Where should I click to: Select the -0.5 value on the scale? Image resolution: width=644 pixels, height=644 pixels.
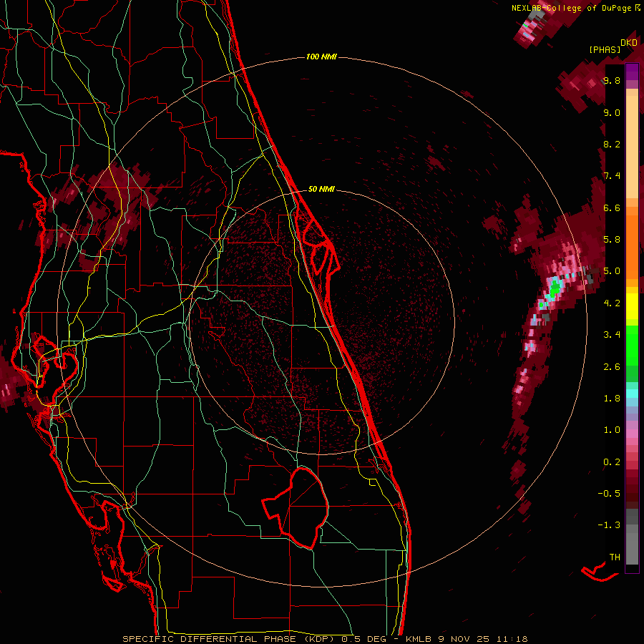[x=609, y=494]
